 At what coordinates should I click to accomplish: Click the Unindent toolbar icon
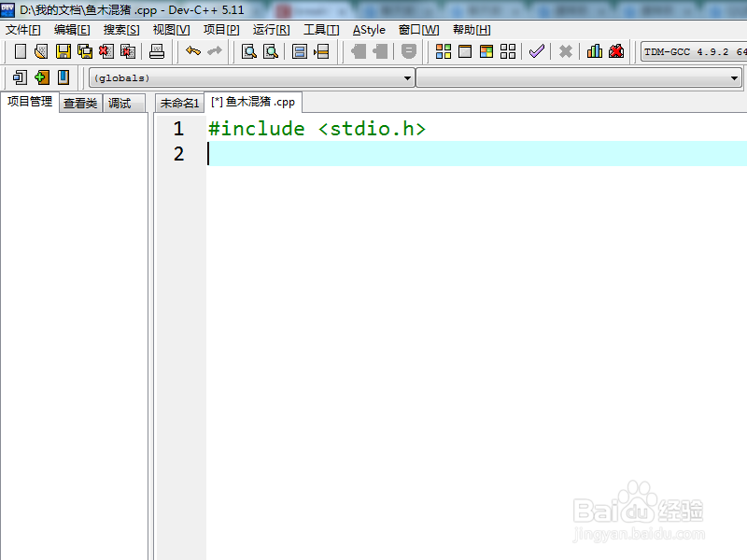click(x=380, y=51)
